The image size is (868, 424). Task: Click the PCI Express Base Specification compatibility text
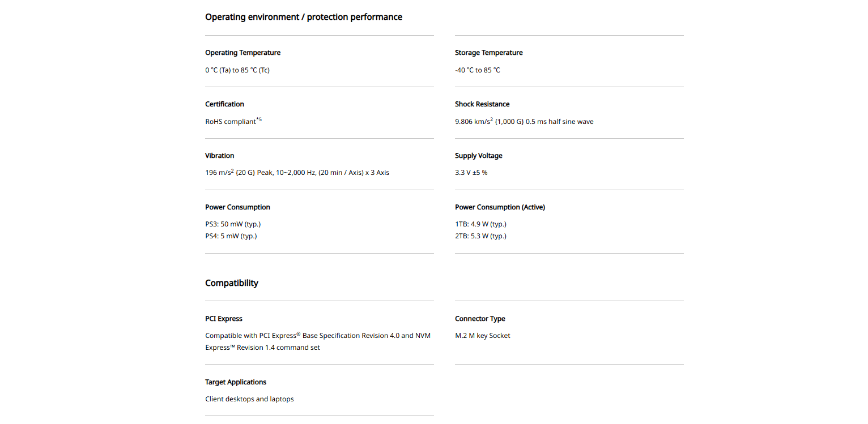pos(317,341)
